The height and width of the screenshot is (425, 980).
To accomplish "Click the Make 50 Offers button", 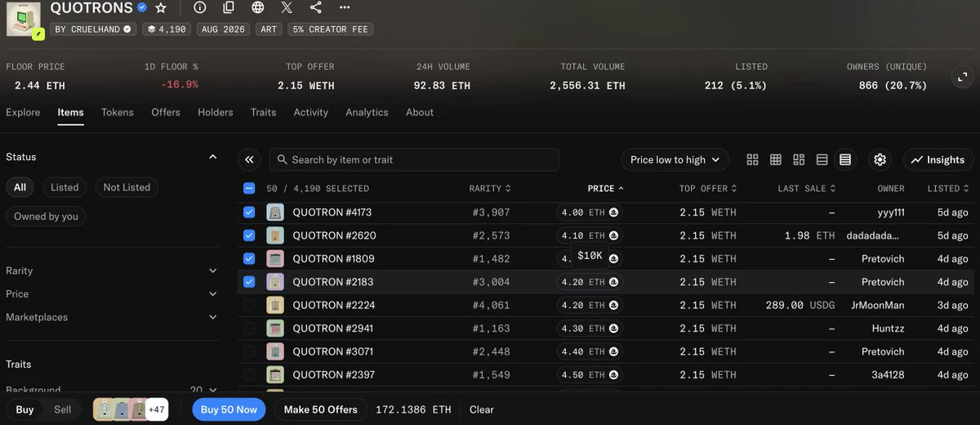I will (321, 409).
